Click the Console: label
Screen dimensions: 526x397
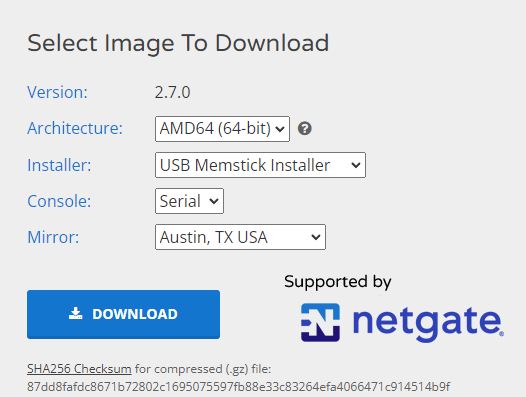(x=59, y=201)
